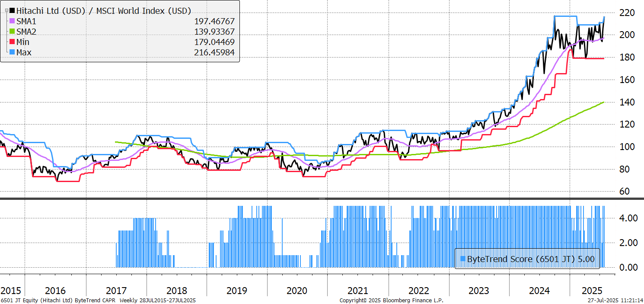This screenshot has width=644, height=304.
Task: Click the 2019 year label on the time axis
Action: [x=237, y=290]
